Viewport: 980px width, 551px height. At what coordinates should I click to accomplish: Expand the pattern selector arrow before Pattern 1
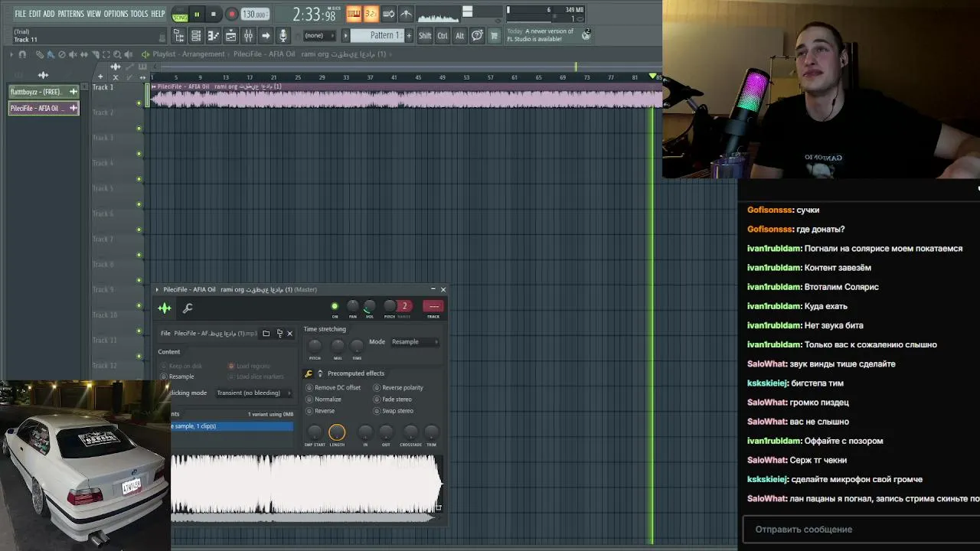pyautogui.click(x=345, y=35)
